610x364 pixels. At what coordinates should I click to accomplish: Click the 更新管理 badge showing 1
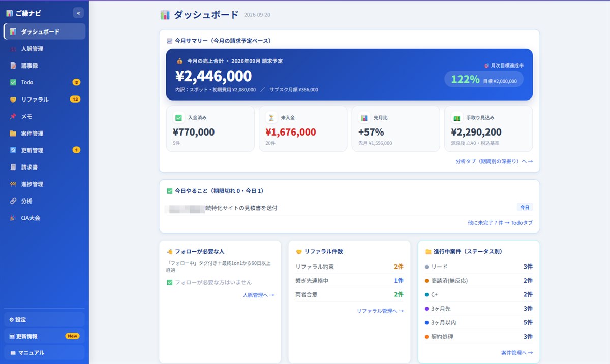coord(76,150)
